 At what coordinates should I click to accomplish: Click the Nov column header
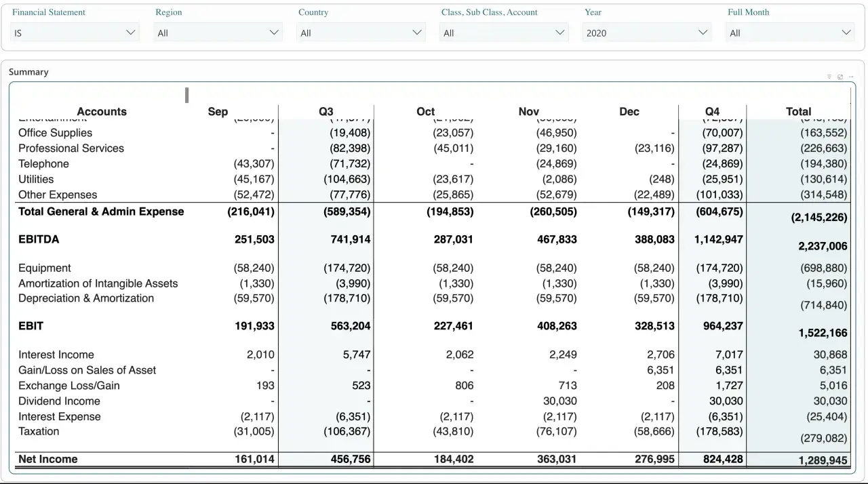(529, 111)
